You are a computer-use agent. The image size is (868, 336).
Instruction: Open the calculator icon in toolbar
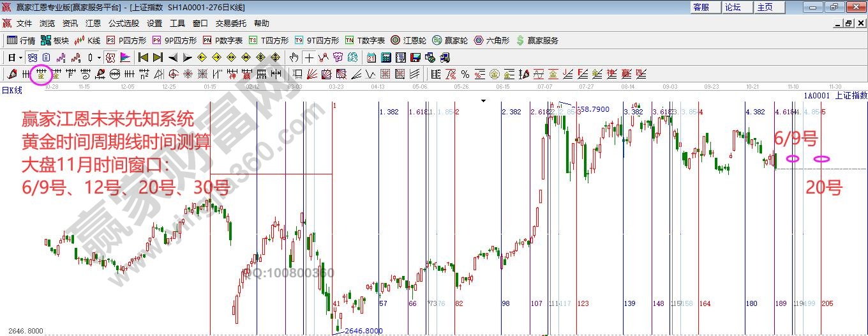[x=385, y=57]
